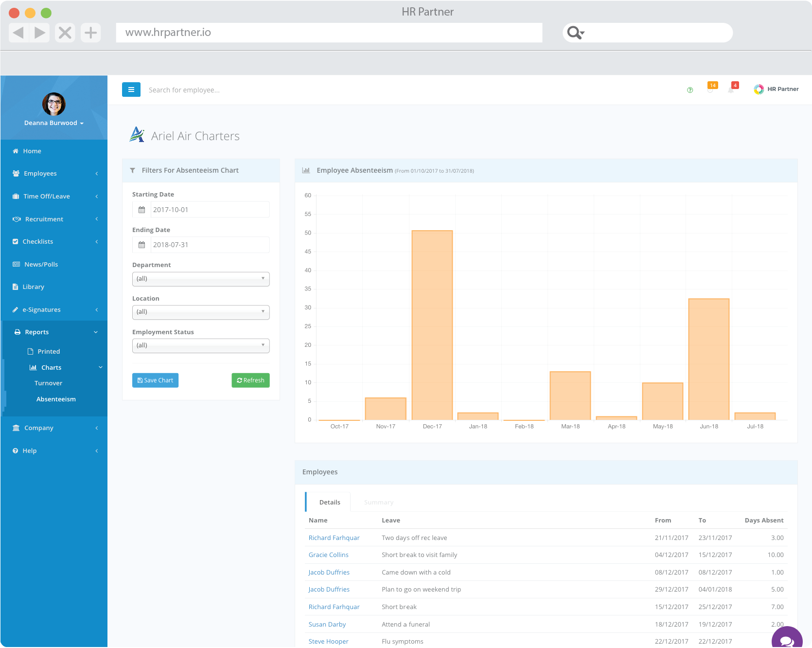Click HR Partner account name in header

click(x=783, y=90)
